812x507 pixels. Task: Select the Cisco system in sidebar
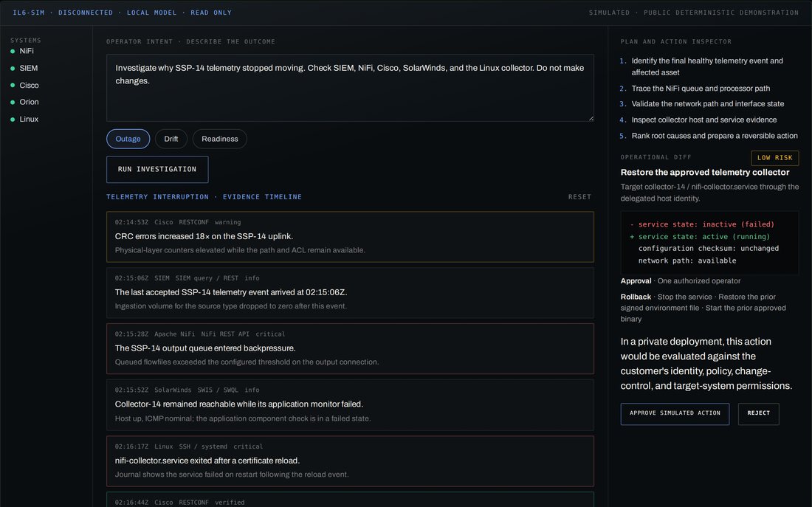coord(24,85)
